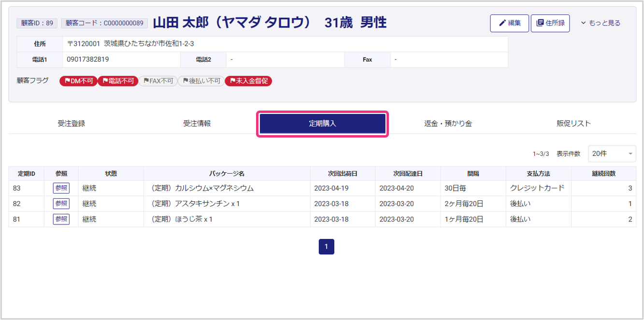Open the 住所録 address book button
Screen dimensions: 644x320
click(550, 23)
